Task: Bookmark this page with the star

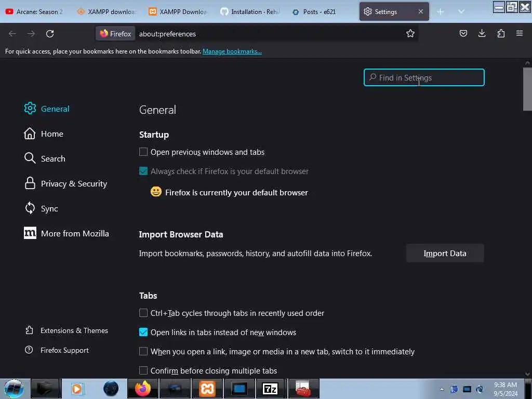Action: click(410, 33)
